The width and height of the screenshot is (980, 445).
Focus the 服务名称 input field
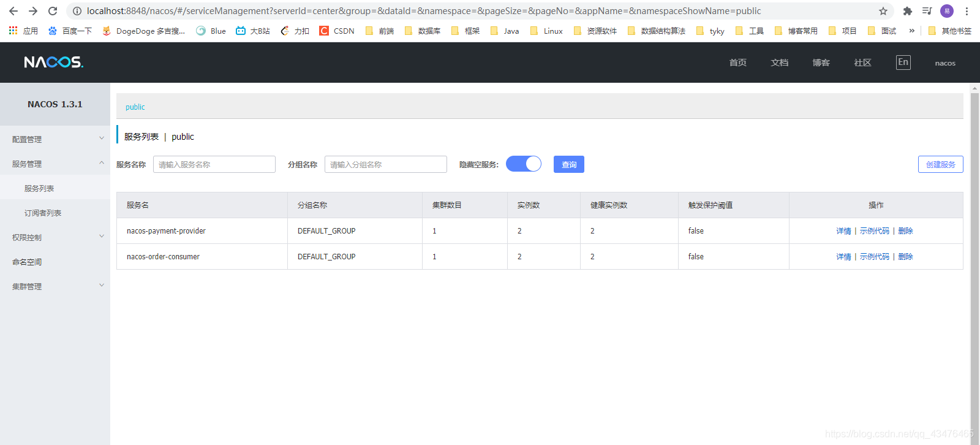214,164
